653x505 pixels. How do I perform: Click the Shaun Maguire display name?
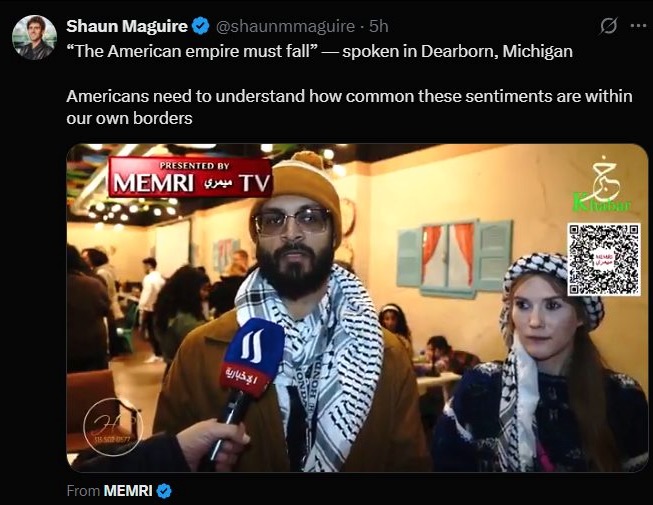click(x=127, y=26)
